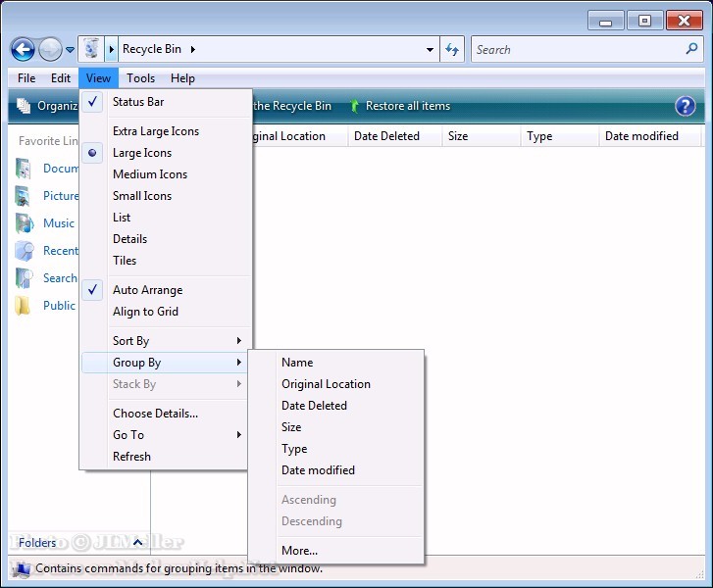Group by Original Location
713x588 pixels.
point(336,384)
